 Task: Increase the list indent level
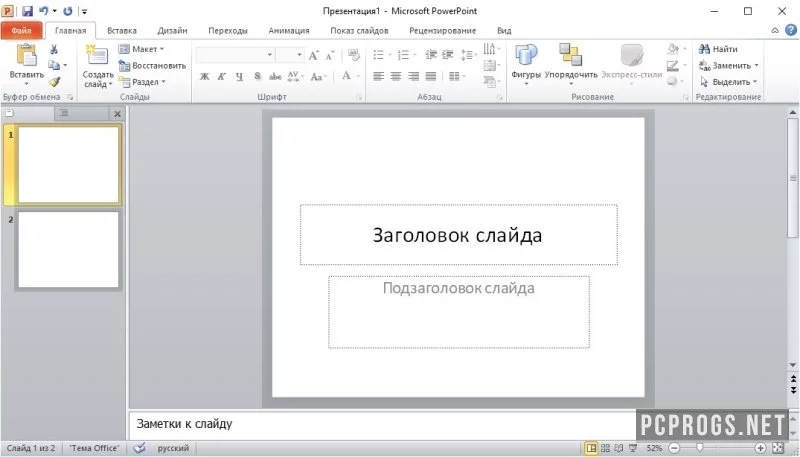pyautogui.click(x=448, y=55)
